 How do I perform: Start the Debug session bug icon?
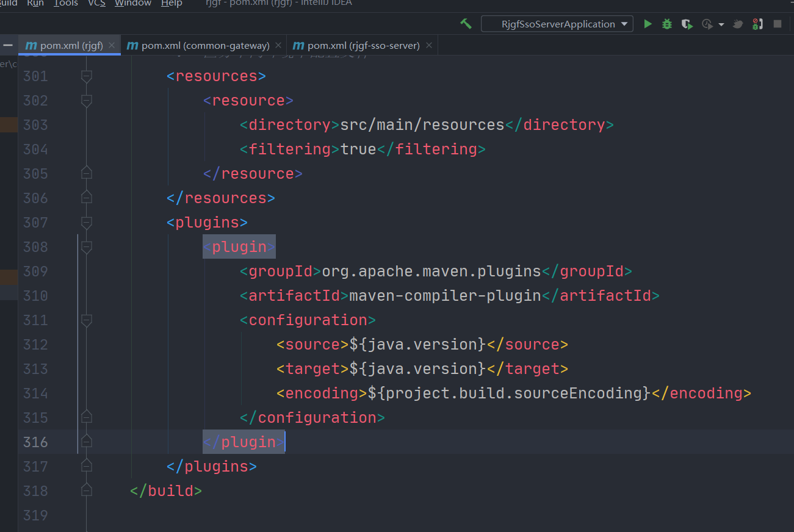click(666, 24)
